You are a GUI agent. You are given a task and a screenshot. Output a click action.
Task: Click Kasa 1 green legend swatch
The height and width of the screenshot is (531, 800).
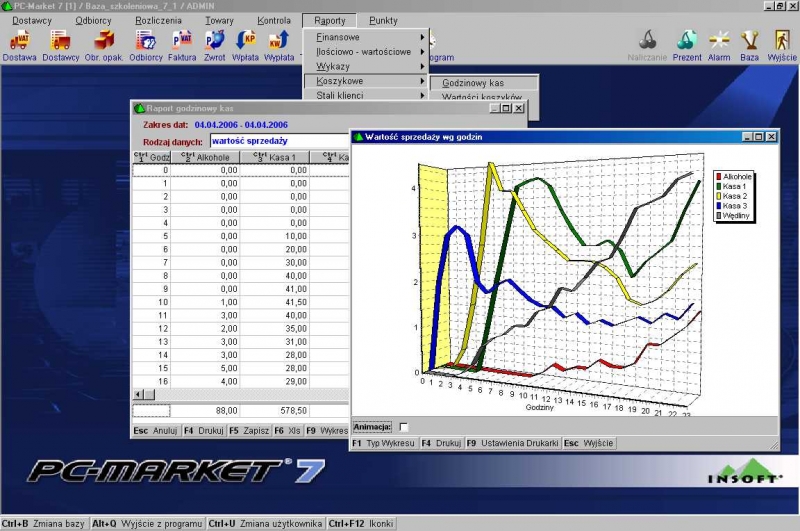click(718, 186)
